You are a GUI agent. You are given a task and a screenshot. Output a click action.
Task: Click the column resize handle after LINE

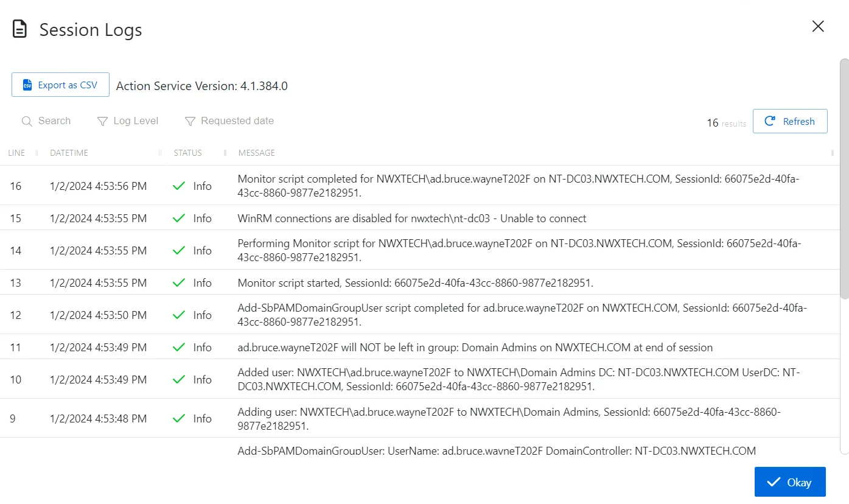click(37, 153)
